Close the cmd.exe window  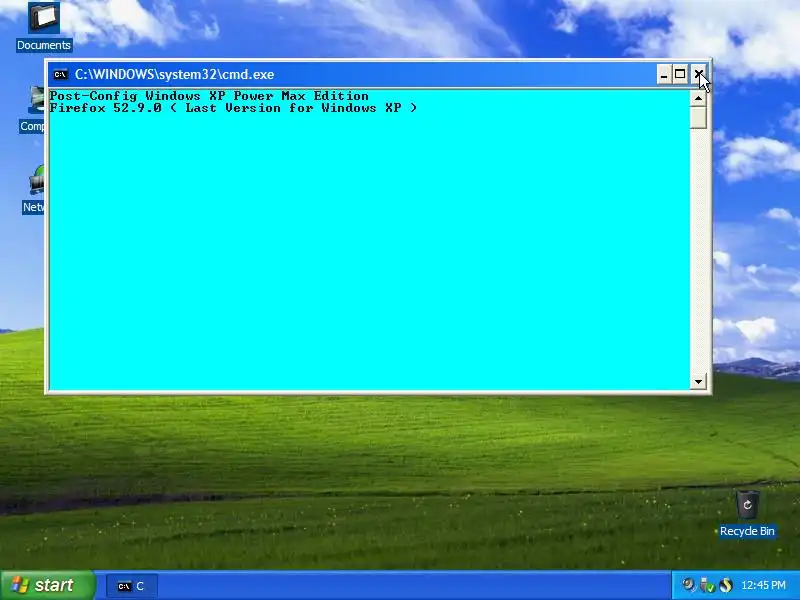(x=698, y=75)
